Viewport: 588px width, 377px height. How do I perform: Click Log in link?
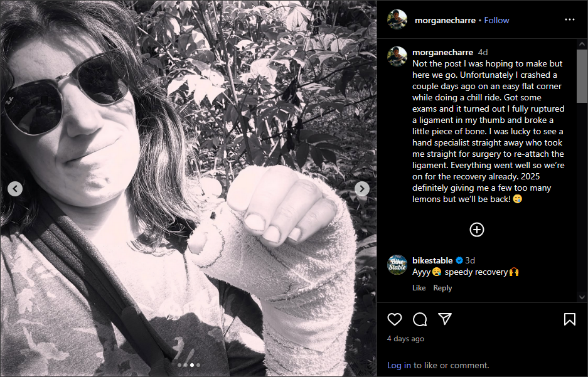(399, 365)
